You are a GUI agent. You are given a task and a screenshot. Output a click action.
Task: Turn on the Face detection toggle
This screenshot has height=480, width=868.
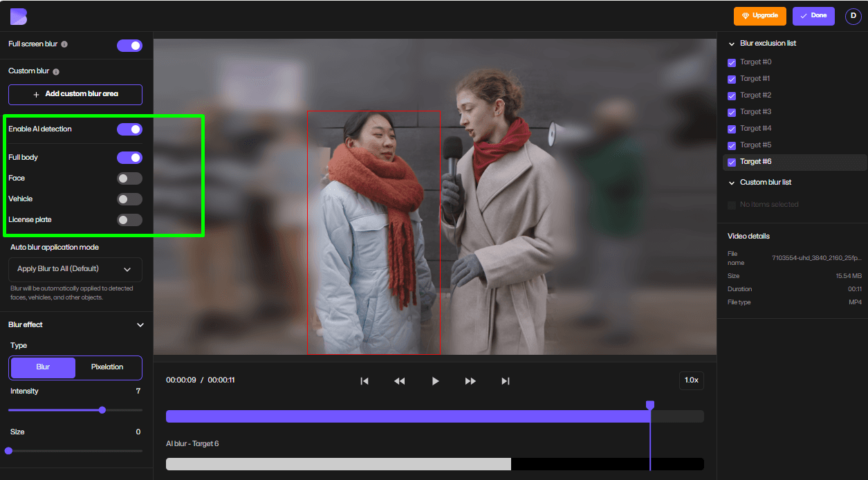[129, 178]
